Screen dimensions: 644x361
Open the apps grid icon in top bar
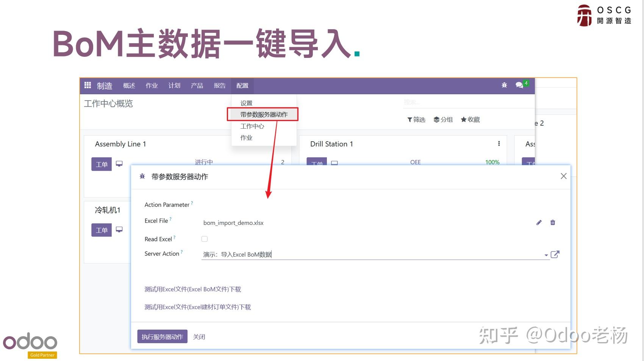tap(88, 86)
